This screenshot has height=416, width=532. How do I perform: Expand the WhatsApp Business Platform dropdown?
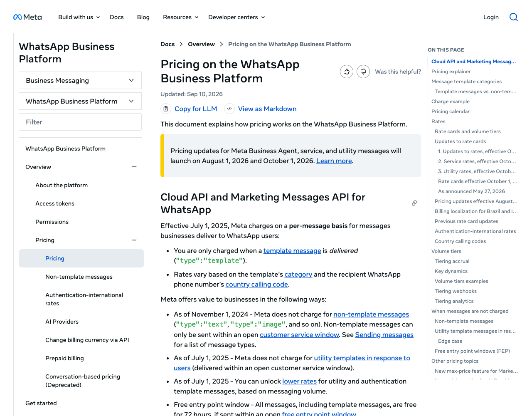(80, 101)
